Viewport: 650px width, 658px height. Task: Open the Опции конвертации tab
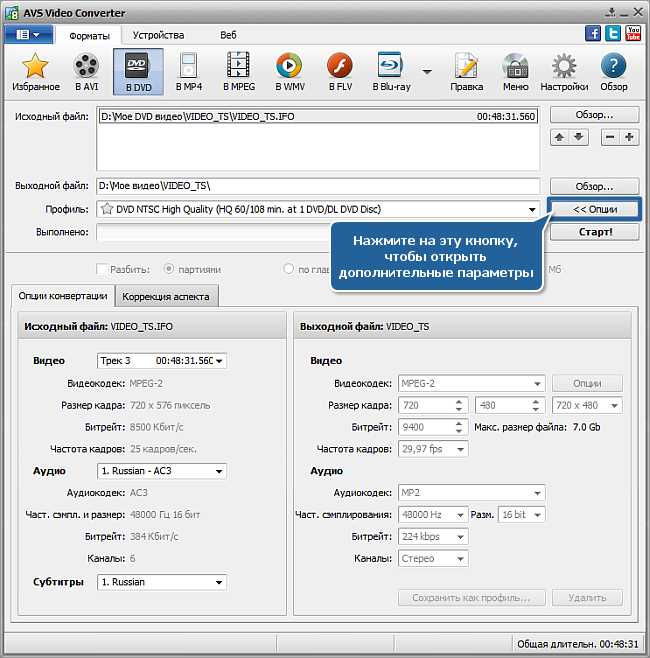63,296
